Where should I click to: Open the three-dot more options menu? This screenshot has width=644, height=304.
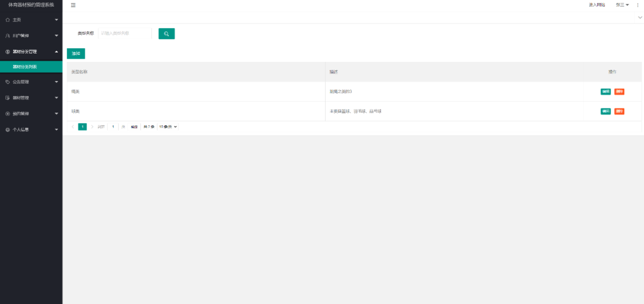click(637, 5)
